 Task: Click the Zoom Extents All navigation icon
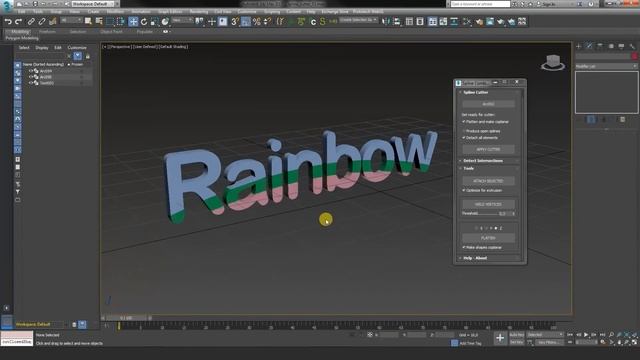tap(635, 335)
